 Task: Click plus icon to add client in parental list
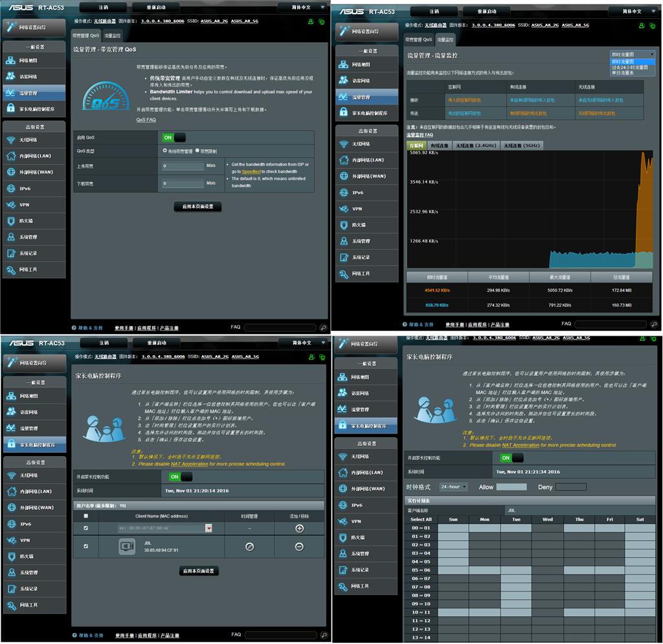click(299, 529)
